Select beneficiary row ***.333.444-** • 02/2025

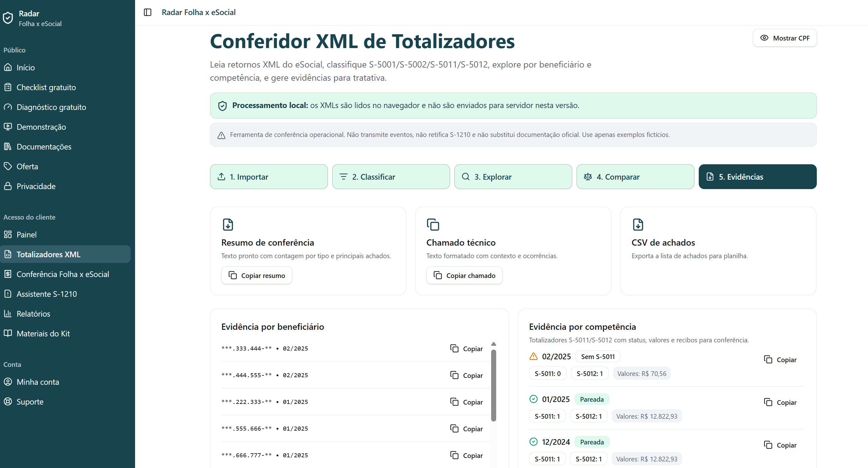pyautogui.click(x=355, y=349)
